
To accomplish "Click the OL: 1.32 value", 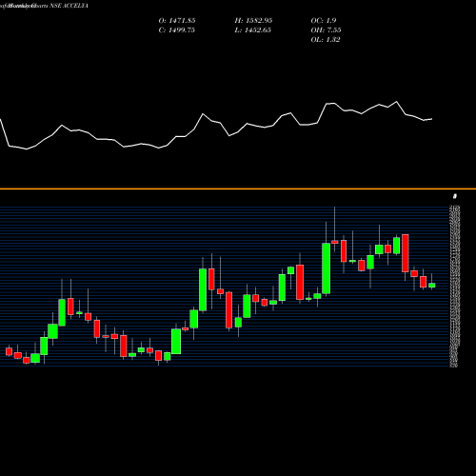I will click(326, 40).
